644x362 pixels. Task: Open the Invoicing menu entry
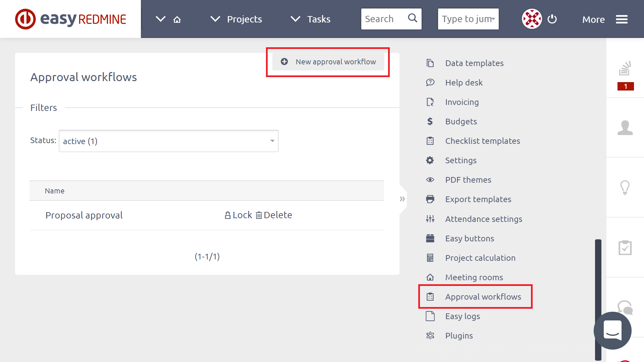[x=462, y=102]
